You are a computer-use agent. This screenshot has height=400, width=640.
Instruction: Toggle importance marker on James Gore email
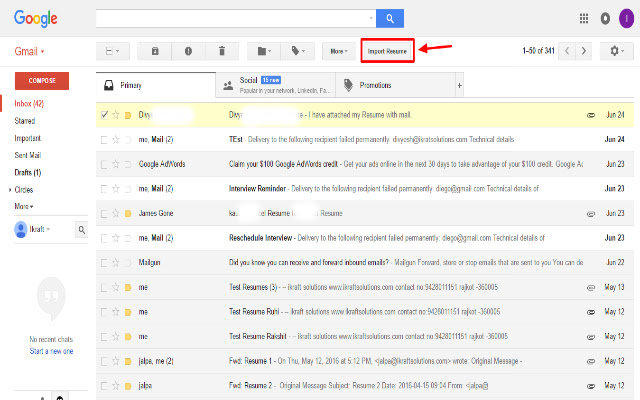tap(128, 213)
